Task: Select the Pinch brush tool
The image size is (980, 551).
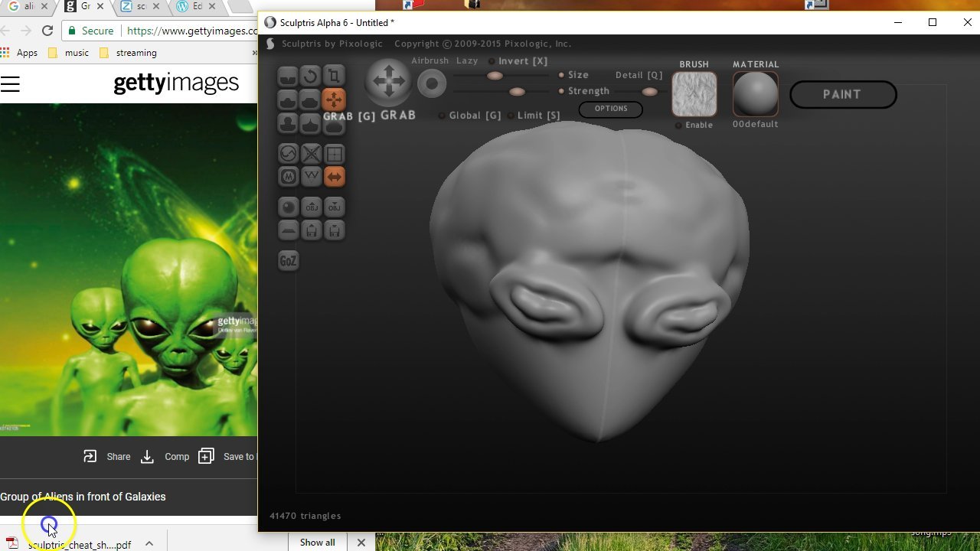Action: pos(310,123)
